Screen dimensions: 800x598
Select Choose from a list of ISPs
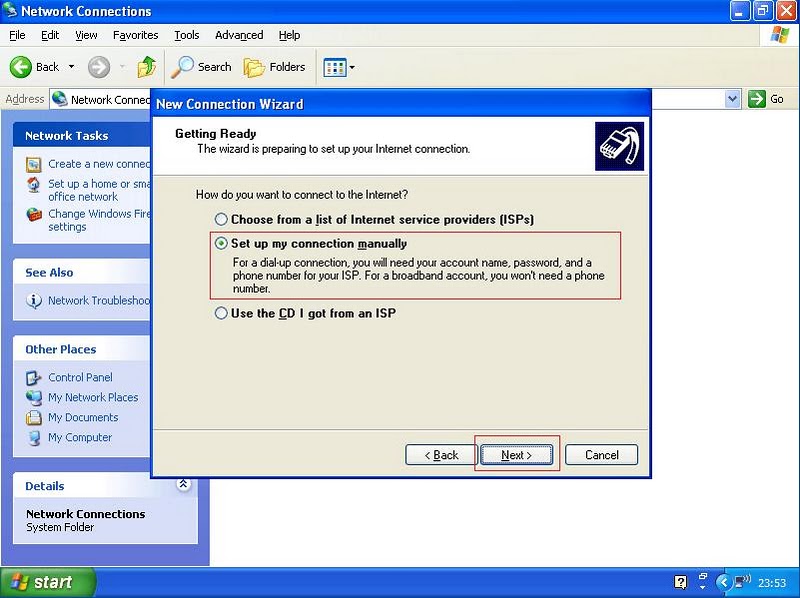point(221,219)
